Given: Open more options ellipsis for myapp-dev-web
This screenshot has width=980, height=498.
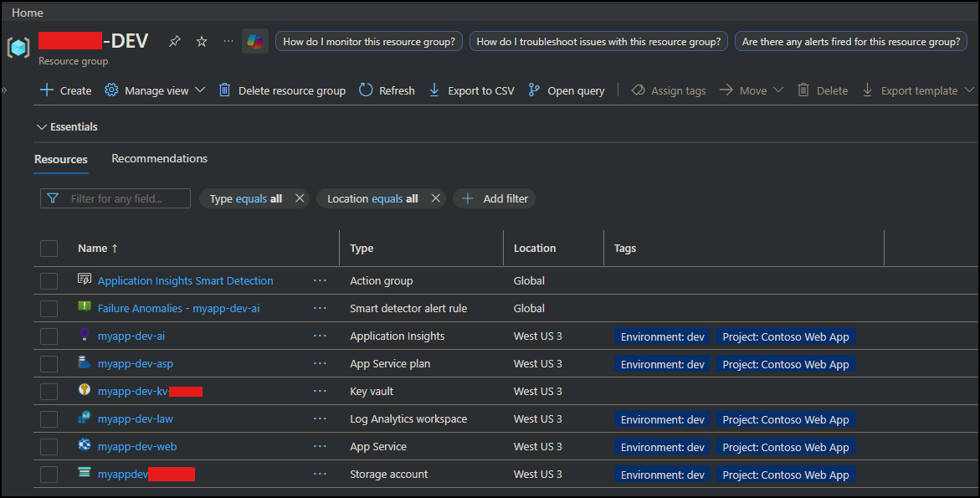Looking at the screenshot, I should tap(320, 447).
